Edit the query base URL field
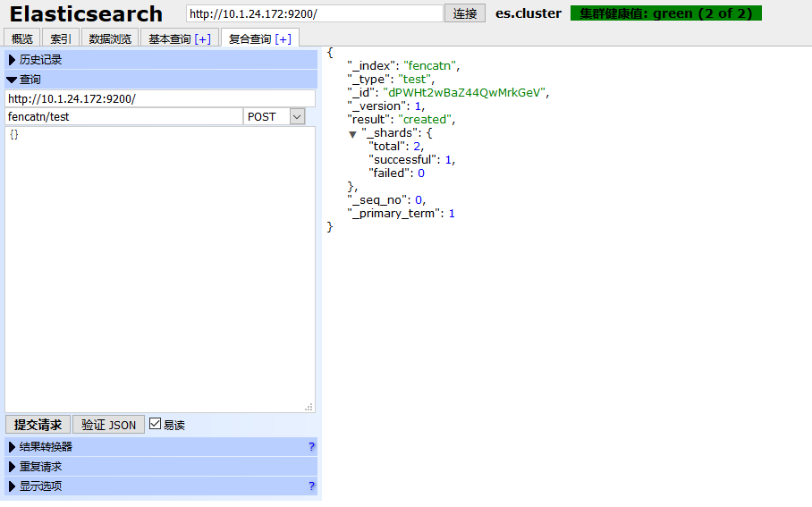This screenshot has width=812, height=507. click(x=160, y=99)
